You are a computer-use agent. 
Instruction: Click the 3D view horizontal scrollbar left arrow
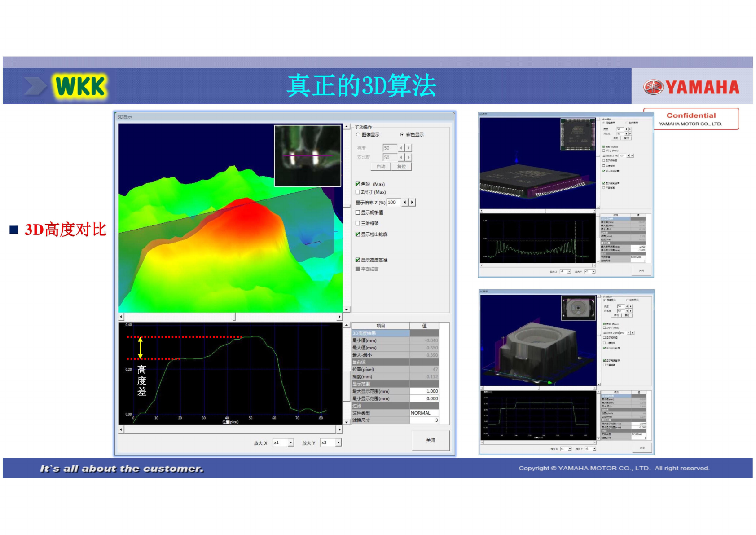(x=121, y=317)
